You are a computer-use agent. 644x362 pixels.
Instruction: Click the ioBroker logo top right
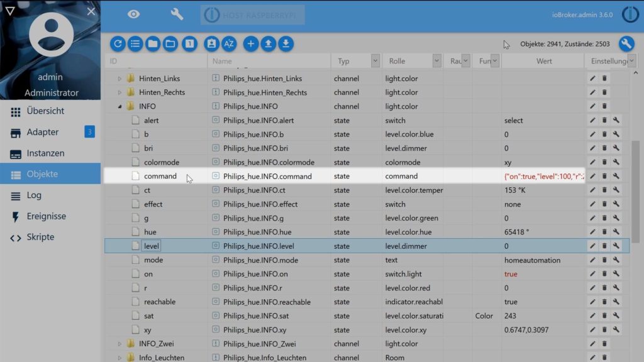[x=630, y=14]
